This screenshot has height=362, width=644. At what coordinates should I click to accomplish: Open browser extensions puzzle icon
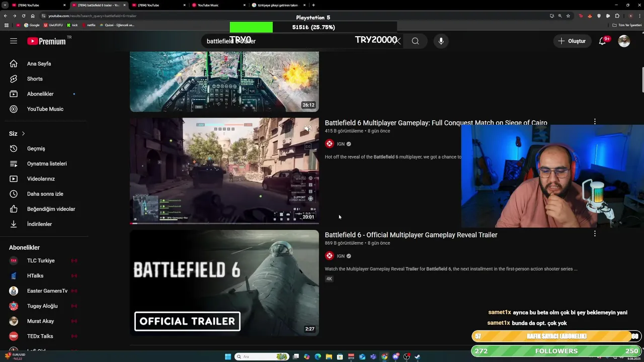(617, 16)
